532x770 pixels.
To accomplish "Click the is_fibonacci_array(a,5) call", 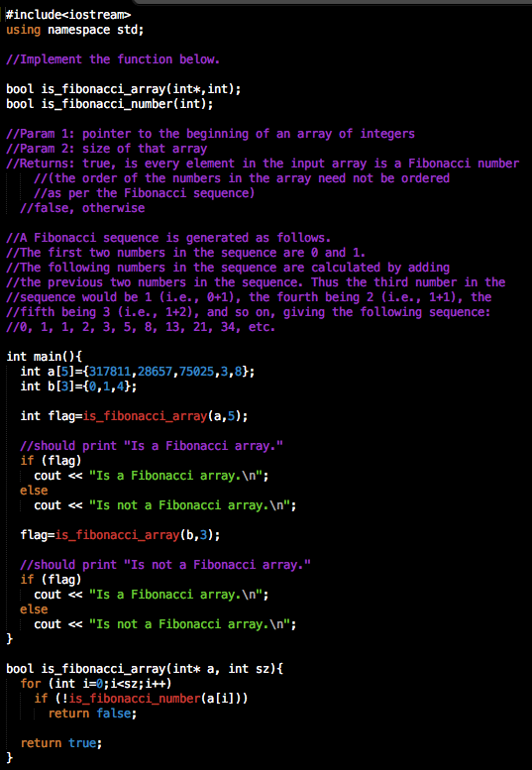I will [x=161, y=416].
